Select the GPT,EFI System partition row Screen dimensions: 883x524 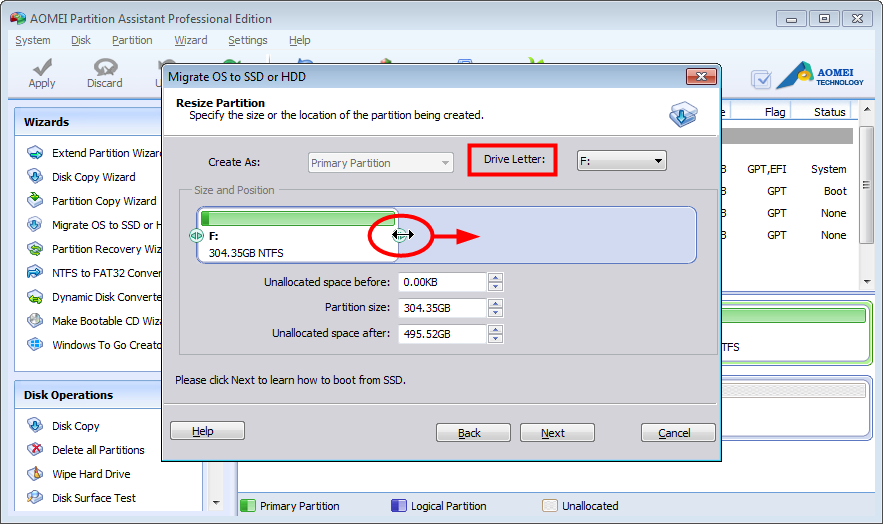788,169
